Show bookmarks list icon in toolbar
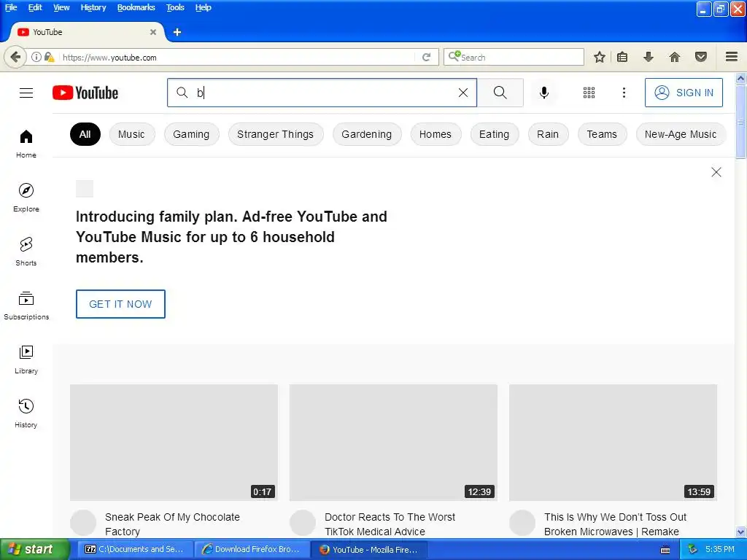The height and width of the screenshot is (560, 747). (x=622, y=57)
